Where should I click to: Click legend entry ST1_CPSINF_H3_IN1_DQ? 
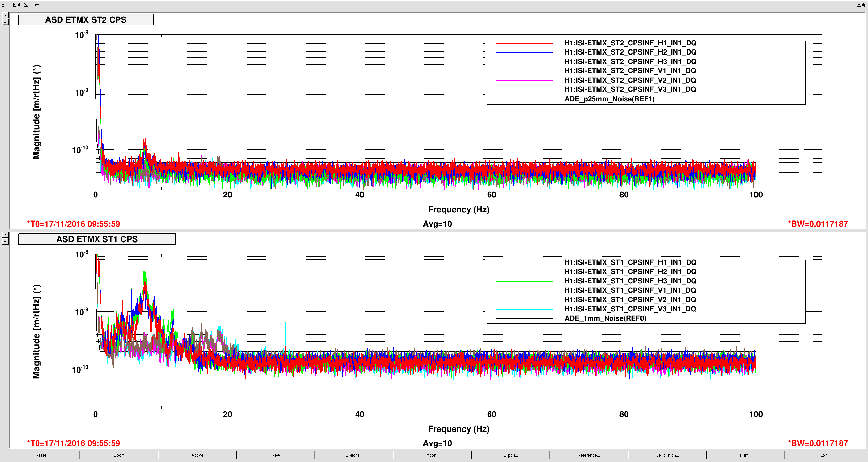[x=630, y=281]
